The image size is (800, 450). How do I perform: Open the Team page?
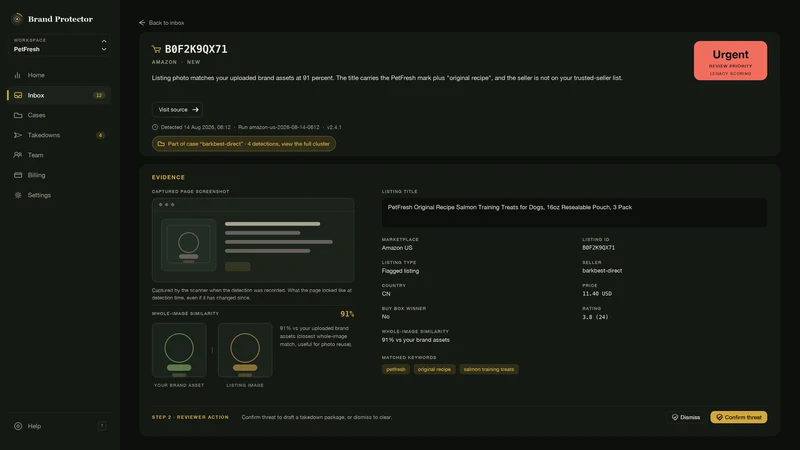[x=60, y=155]
